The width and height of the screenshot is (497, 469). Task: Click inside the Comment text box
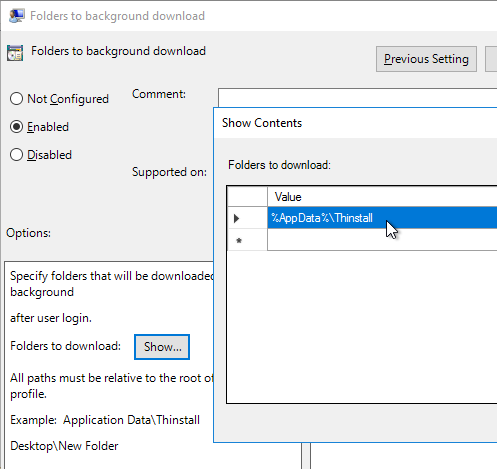pyautogui.click(x=357, y=98)
